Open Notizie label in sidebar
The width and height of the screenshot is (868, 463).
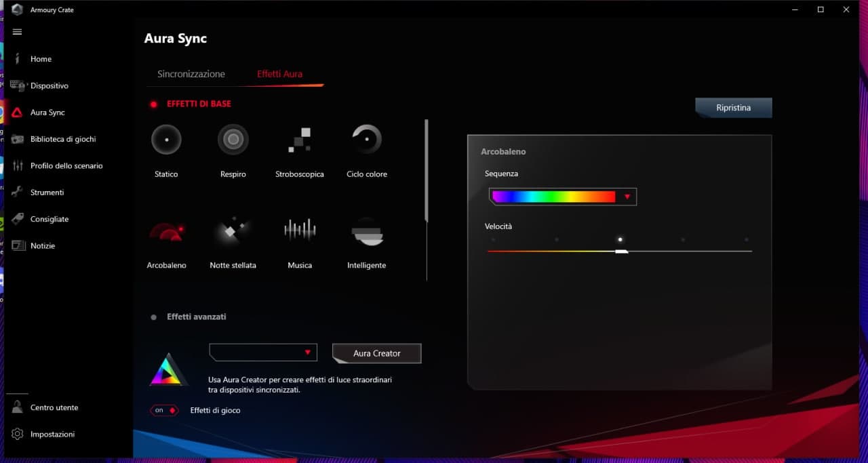43,245
